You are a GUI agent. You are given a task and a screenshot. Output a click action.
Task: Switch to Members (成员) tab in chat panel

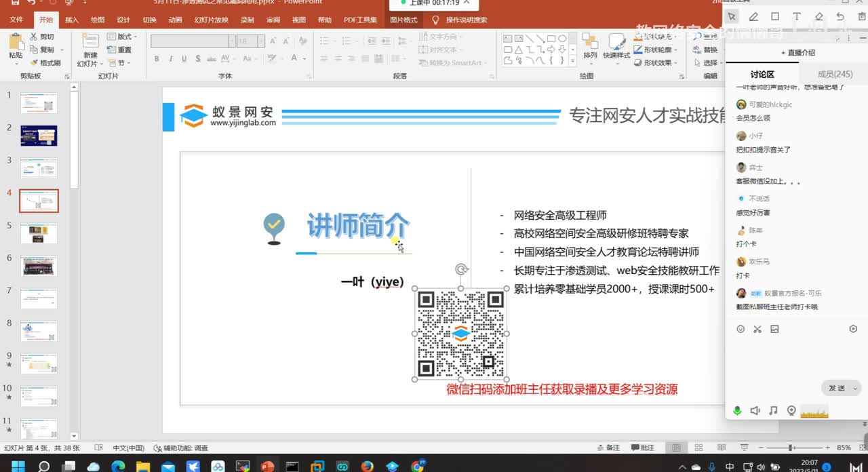point(835,74)
